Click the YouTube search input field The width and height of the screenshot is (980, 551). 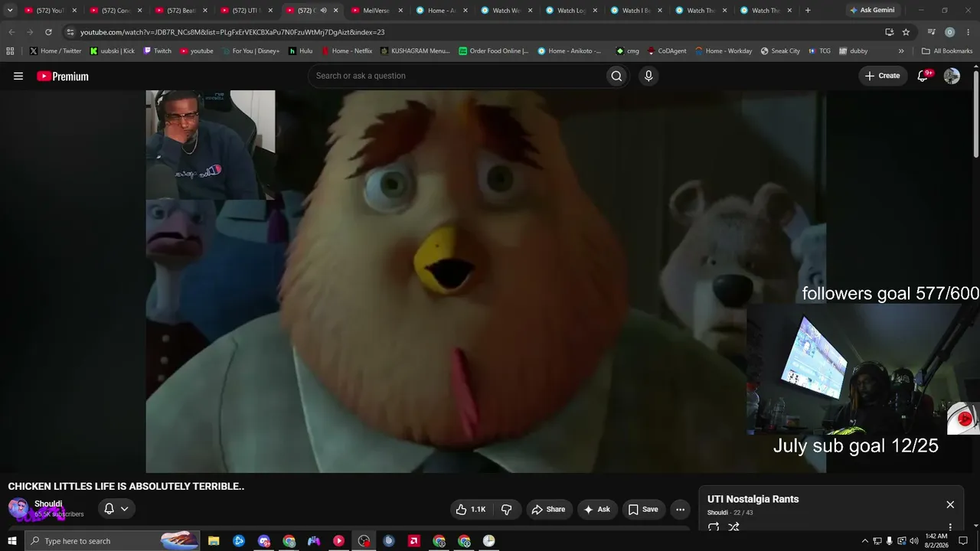click(456, 76)
